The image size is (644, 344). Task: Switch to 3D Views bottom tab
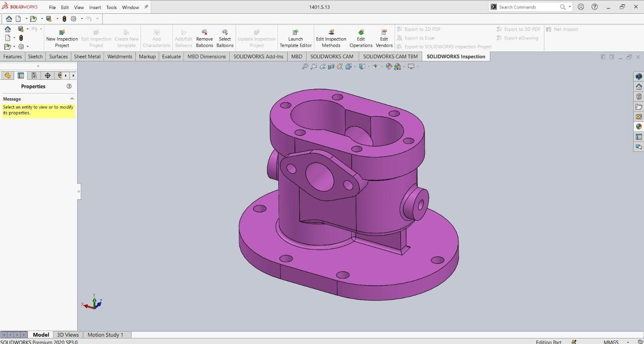[x=68, y=335]
